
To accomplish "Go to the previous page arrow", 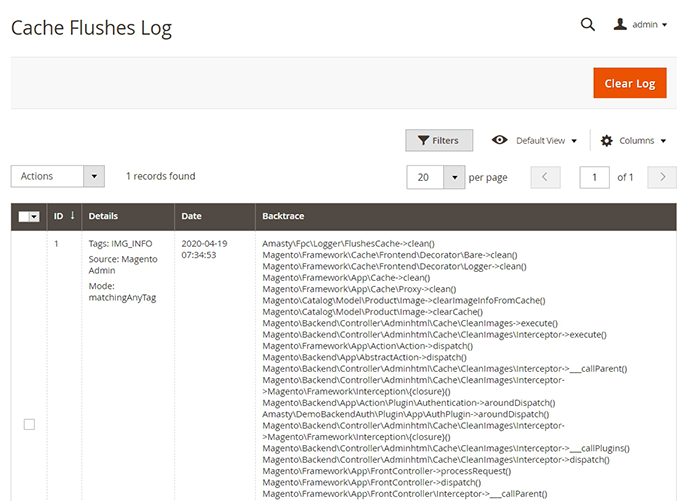I will (x=545, y=177).
